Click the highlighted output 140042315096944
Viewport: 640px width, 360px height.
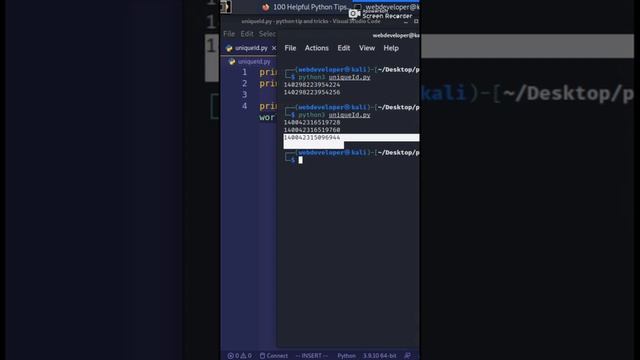[312, 138]
